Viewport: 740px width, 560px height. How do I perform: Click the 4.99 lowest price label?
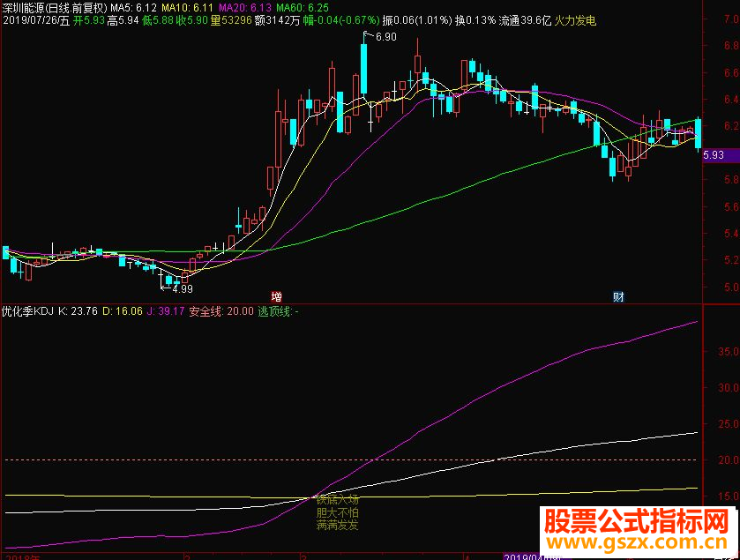tap(183, 288)
